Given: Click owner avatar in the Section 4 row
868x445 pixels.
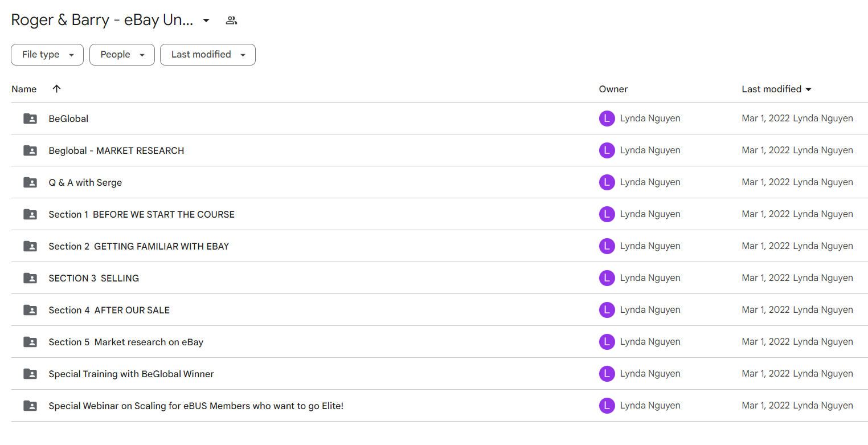Looking at the screenshot, I should pos(607,310).
